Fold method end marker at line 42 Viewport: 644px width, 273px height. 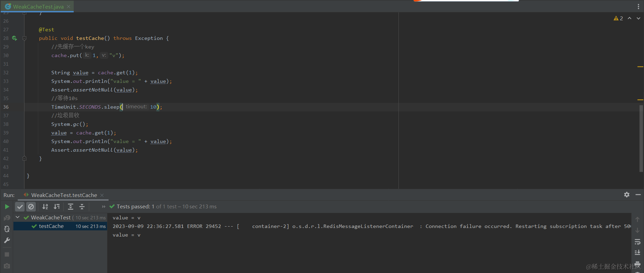pos(24,159)
